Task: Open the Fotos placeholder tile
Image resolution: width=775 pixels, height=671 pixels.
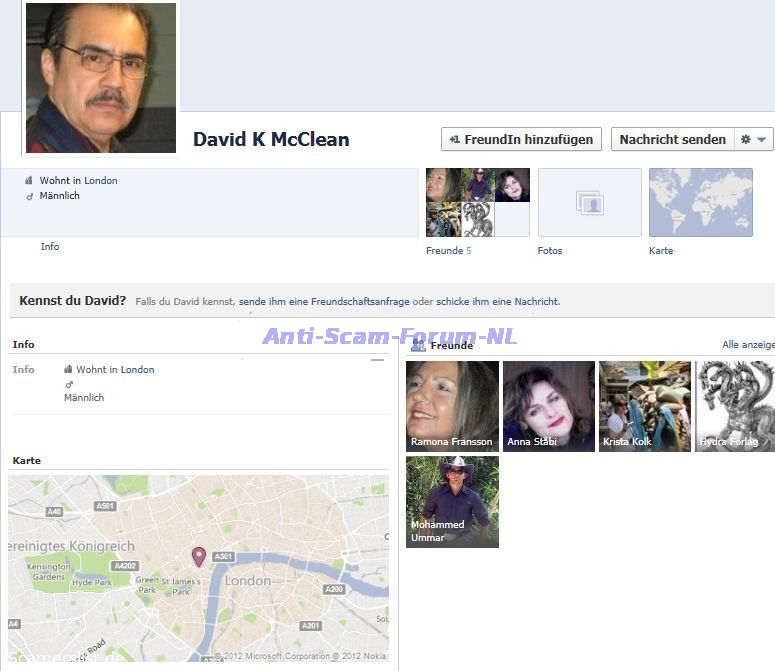Action: pos(589,202)
